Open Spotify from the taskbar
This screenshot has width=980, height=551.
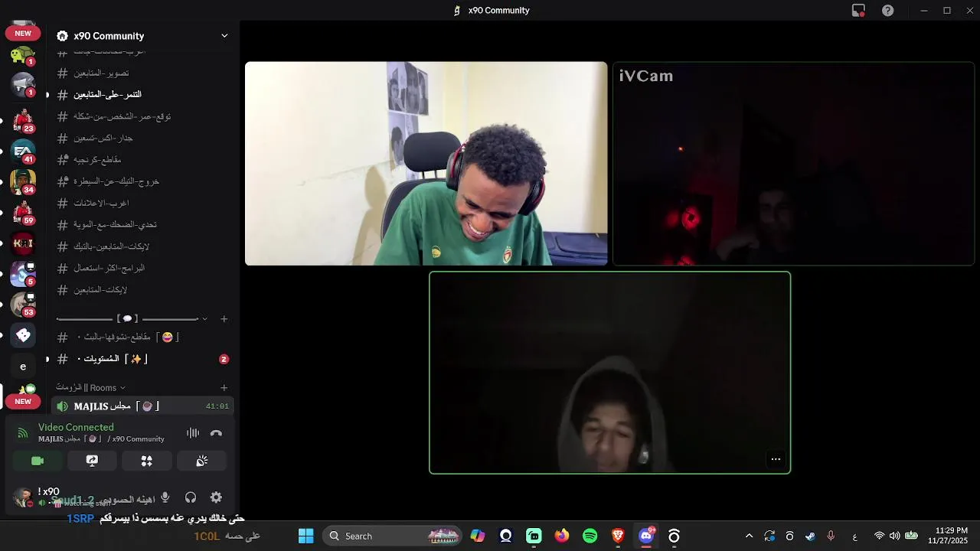coord(590,536)
